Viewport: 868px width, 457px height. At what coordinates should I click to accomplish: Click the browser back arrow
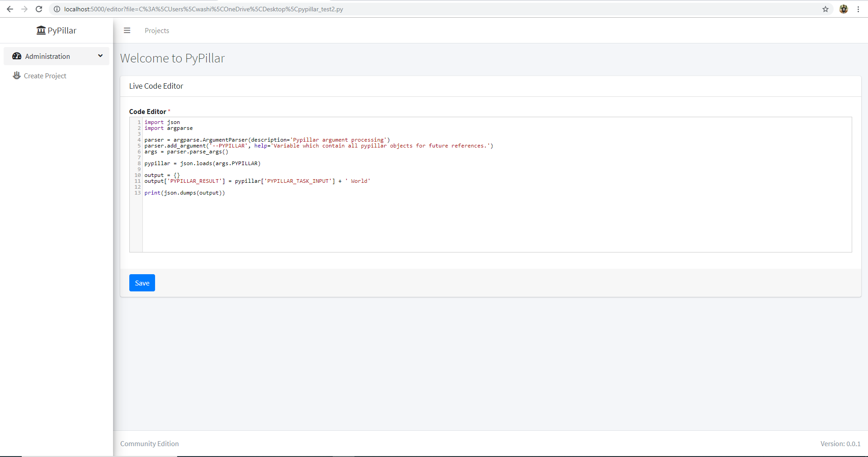(x=10, y=9)
